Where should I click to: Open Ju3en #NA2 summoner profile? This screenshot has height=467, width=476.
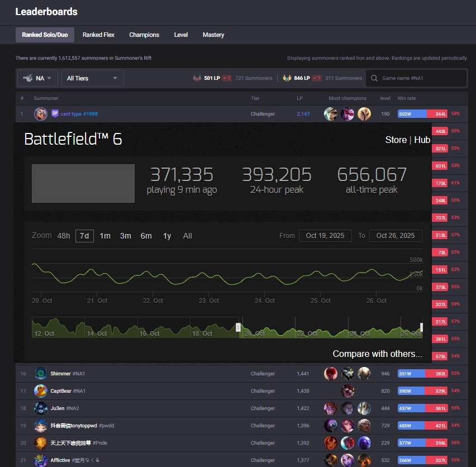(x=65, y=408)
